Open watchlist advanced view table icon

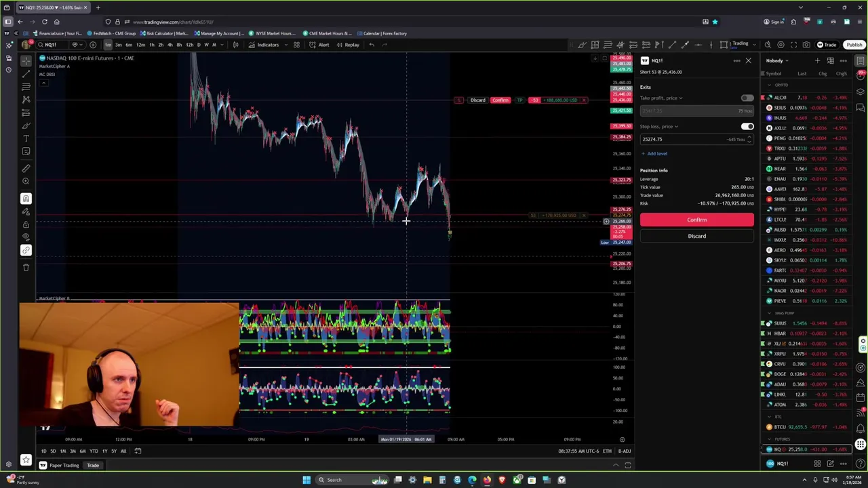click(x=830, y=60)
